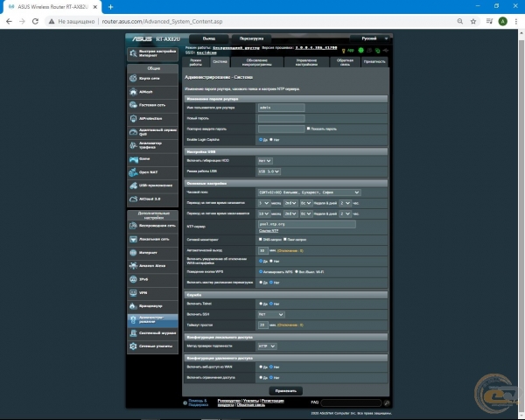Open Анализатор трафика in the sidebar
The image size is (525, 420).
(x=152, y=145)
